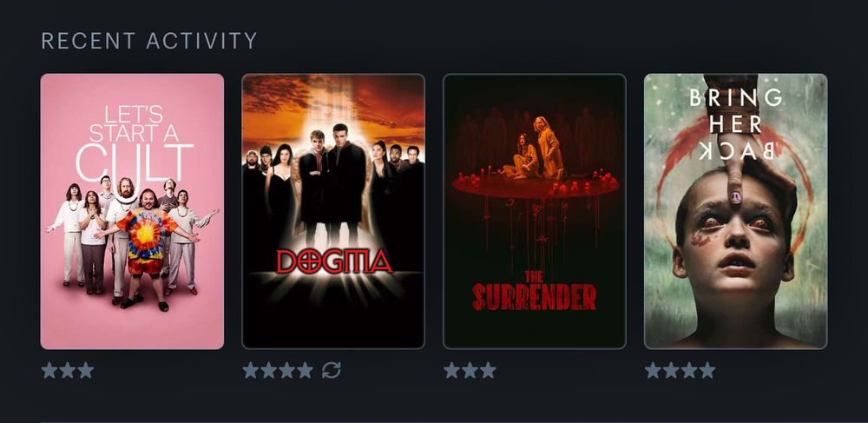Tap first star under Bring Her Back
The height and width of the screenshot is (423, 868).
[653, 370]
